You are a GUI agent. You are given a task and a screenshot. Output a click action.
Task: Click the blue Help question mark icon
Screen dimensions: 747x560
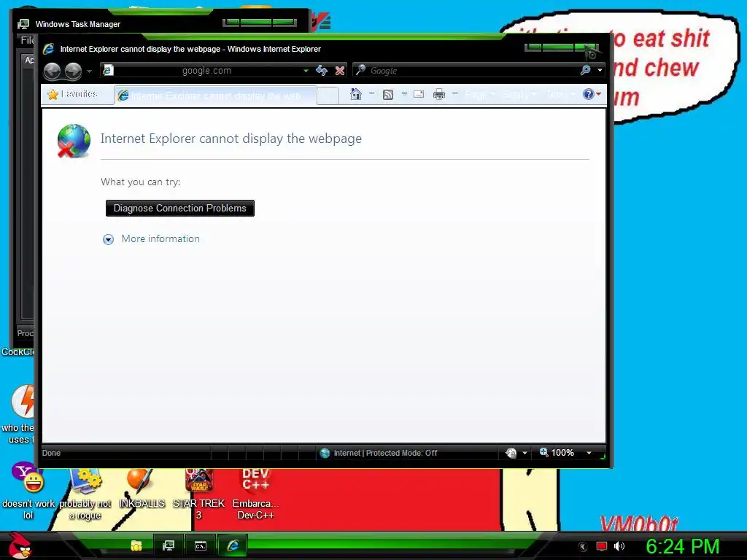pos(589,94)
